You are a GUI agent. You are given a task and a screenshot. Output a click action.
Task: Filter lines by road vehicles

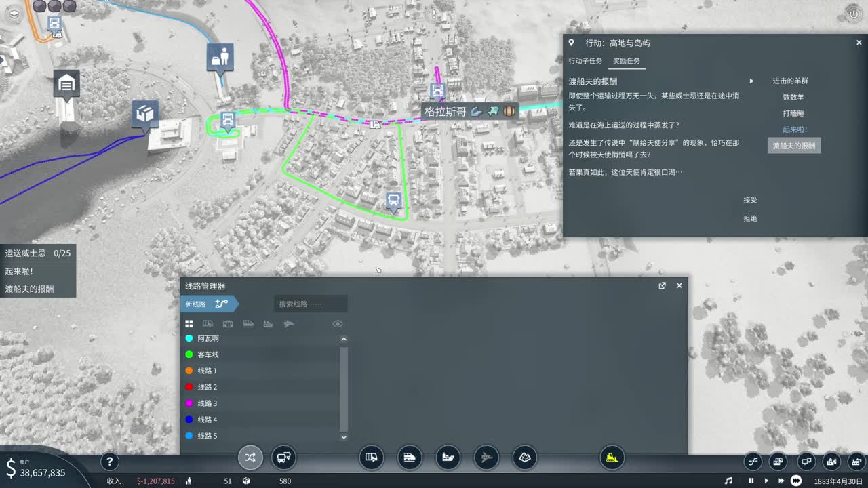coord(208,324)
